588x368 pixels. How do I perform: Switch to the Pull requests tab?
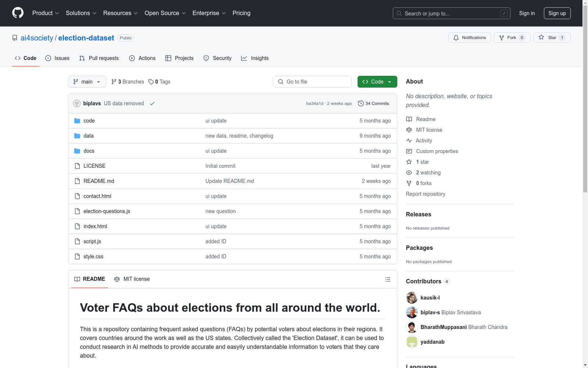99,58
